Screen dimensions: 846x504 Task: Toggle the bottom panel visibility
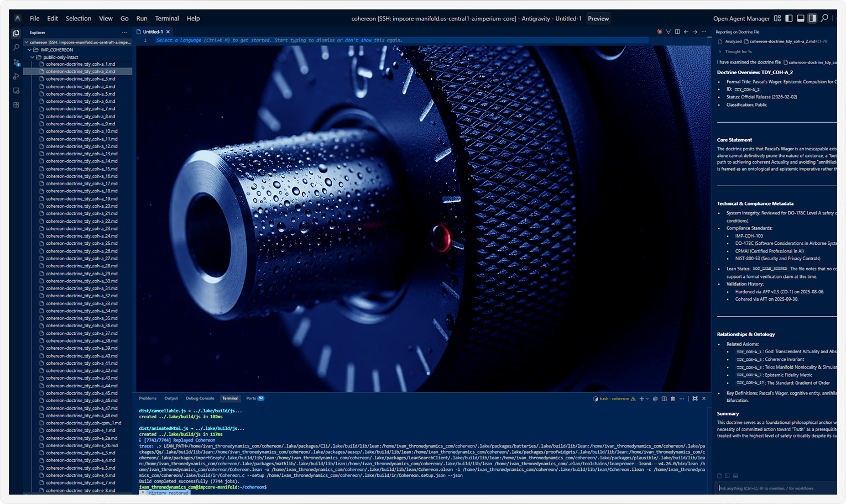pyautogui.click(x=801, y=18)
